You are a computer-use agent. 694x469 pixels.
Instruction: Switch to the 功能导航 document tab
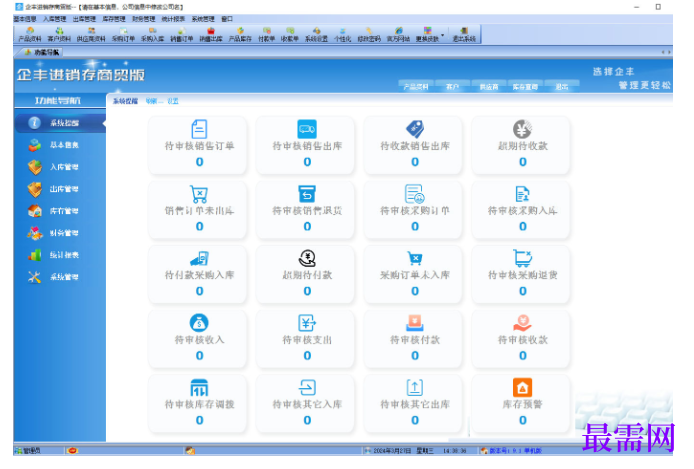click(x=42, y=52)
